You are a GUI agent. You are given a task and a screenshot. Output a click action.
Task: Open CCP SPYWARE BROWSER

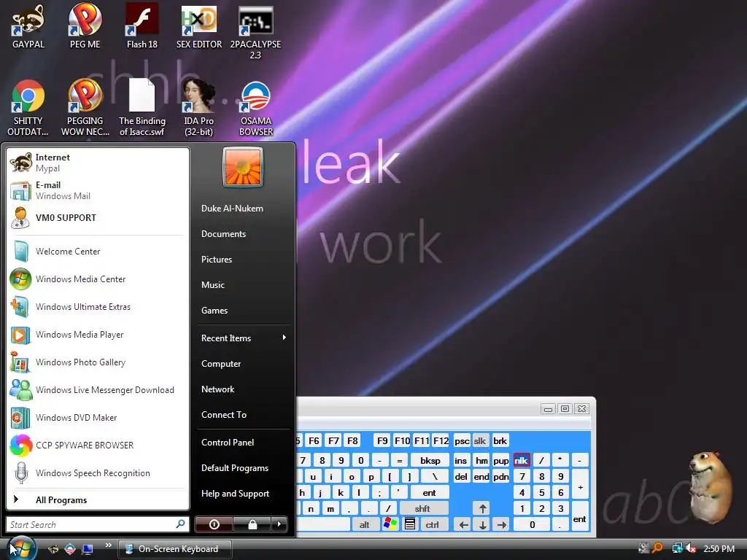[x=98, y=446]
